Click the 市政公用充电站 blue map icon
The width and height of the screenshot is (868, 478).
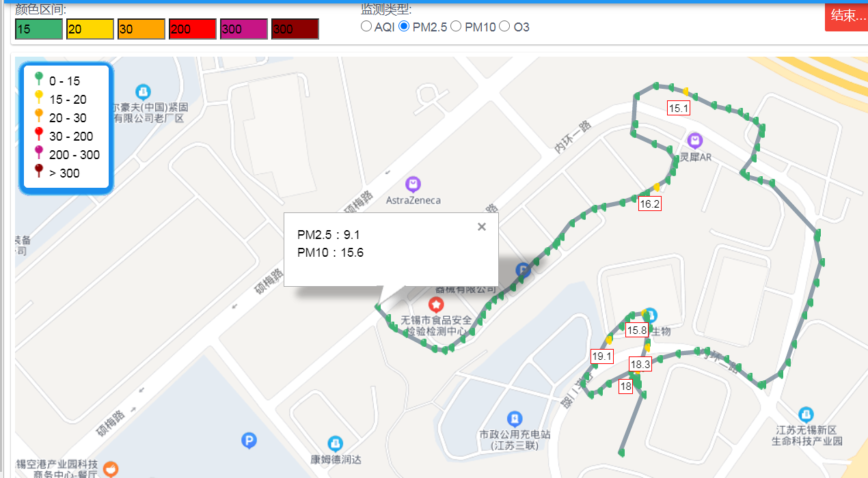515,418
